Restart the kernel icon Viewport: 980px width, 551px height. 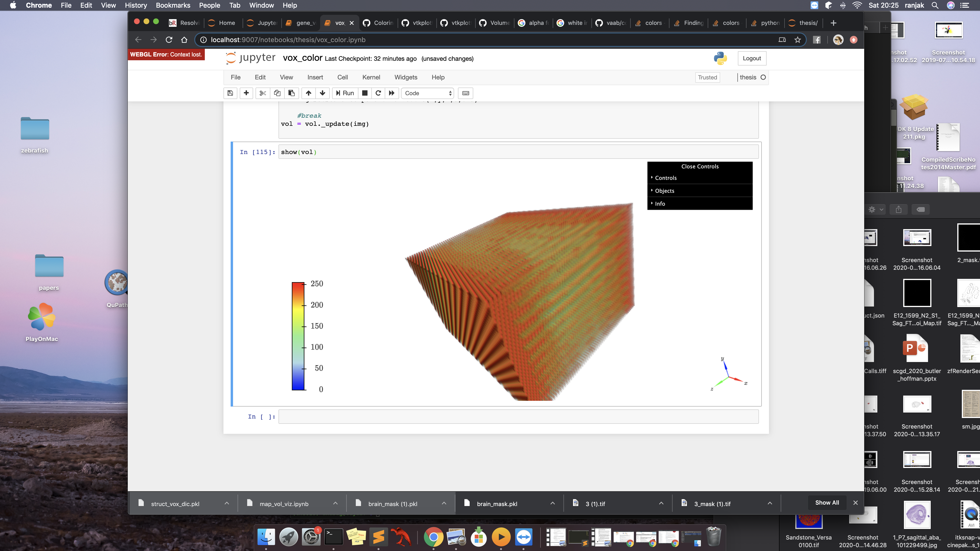[378, 93]
